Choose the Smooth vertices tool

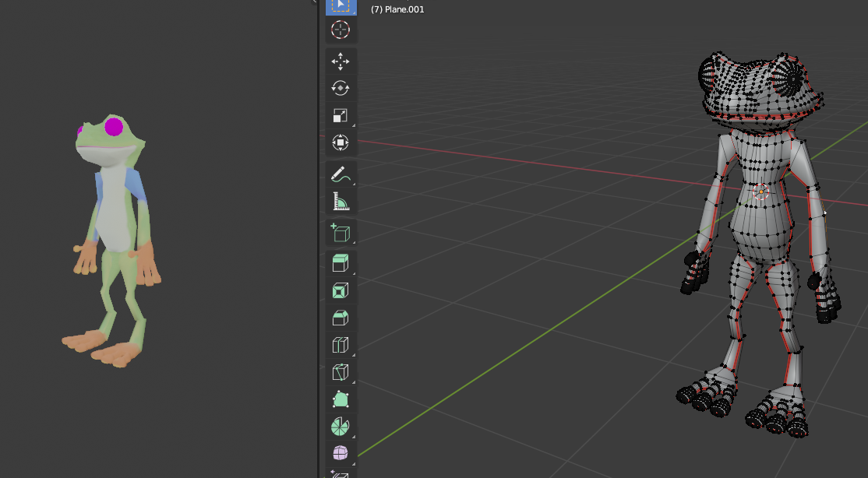tap(340, 453)
